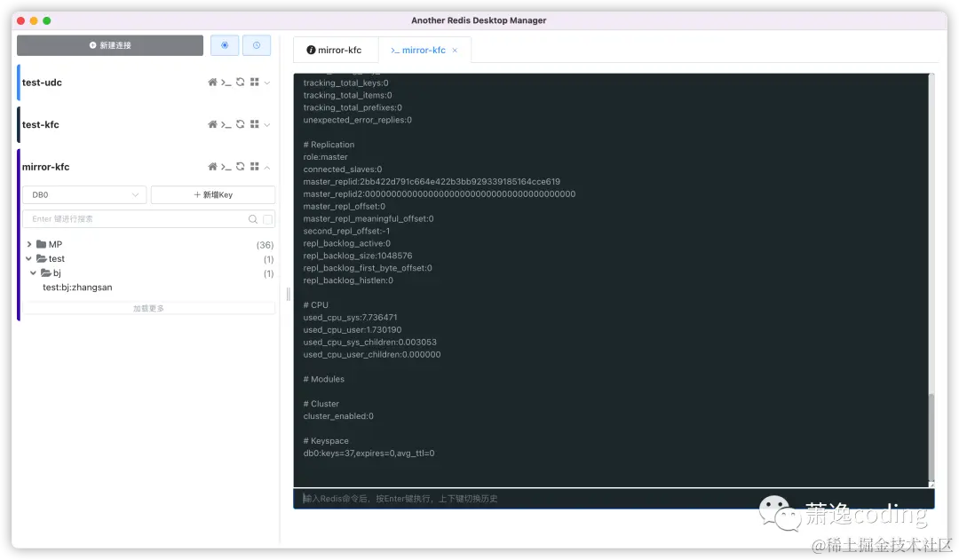Click the 新增Key add key button
Screen dimensions: 959x560
[213, 194]
